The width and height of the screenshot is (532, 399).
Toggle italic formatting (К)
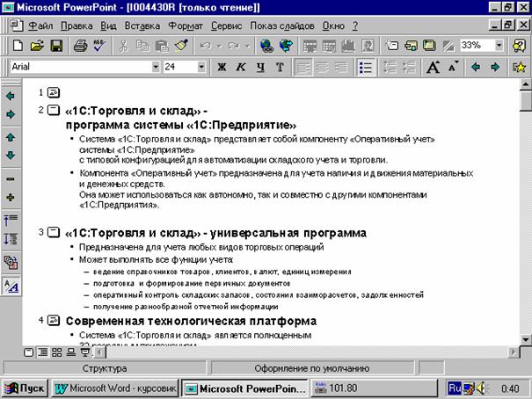[x=240, y=67]
